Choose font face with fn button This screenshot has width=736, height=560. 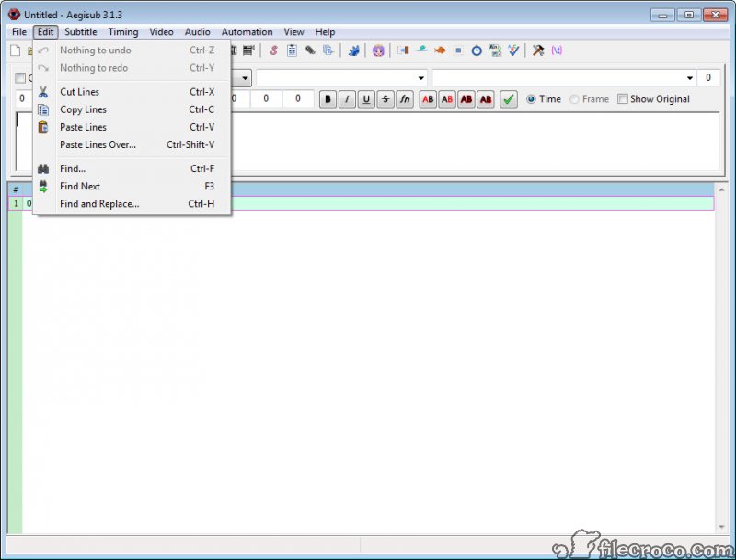[405, 99]
